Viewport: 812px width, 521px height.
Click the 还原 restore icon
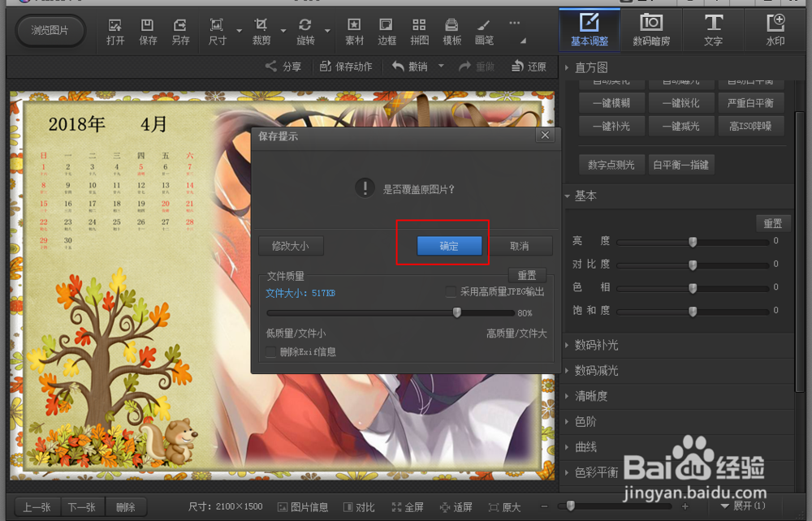[529, 67]
